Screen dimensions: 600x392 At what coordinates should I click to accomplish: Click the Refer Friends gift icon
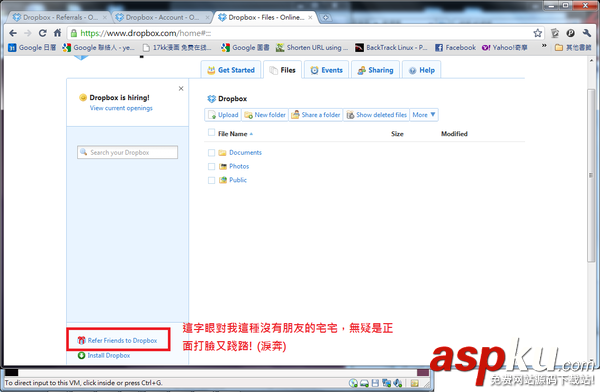(x=81, y=340)
